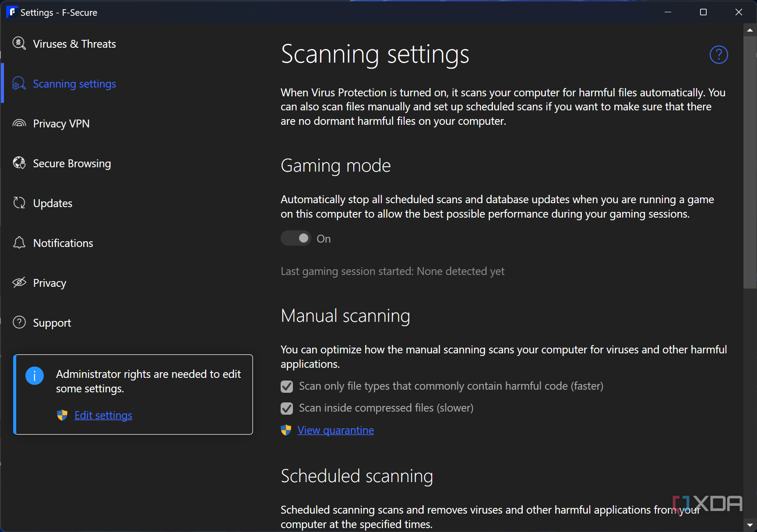Click the Notifications bell icon

[x=19, y=243]
